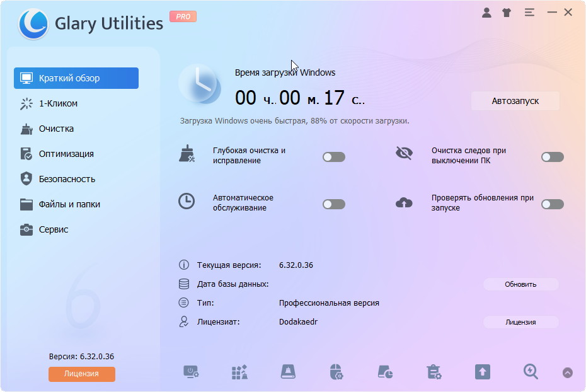Viewport: 586px width, 392px height.
Task: Click the t-shirt skin theme icon
Action: pyautogui.click(x=507, y=12)
